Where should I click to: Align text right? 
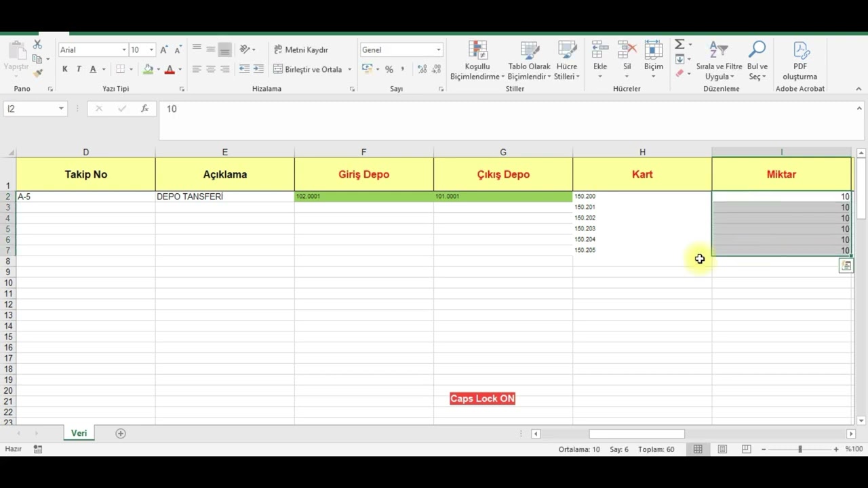(225, 69)
